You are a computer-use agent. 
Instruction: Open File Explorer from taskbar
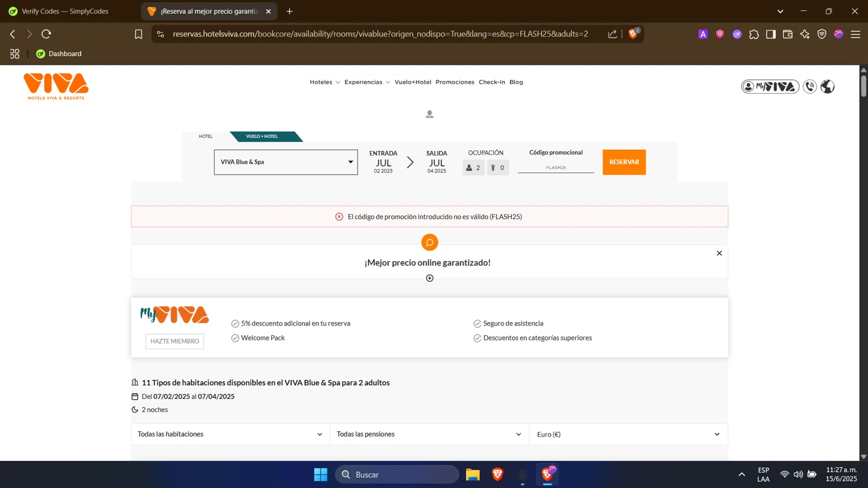(473, 475)
